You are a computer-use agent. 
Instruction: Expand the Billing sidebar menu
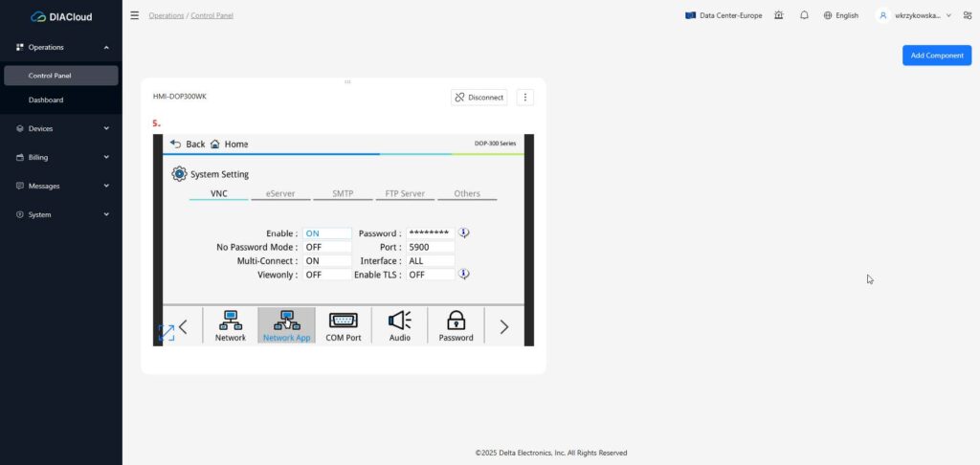[x=61, y=157]
